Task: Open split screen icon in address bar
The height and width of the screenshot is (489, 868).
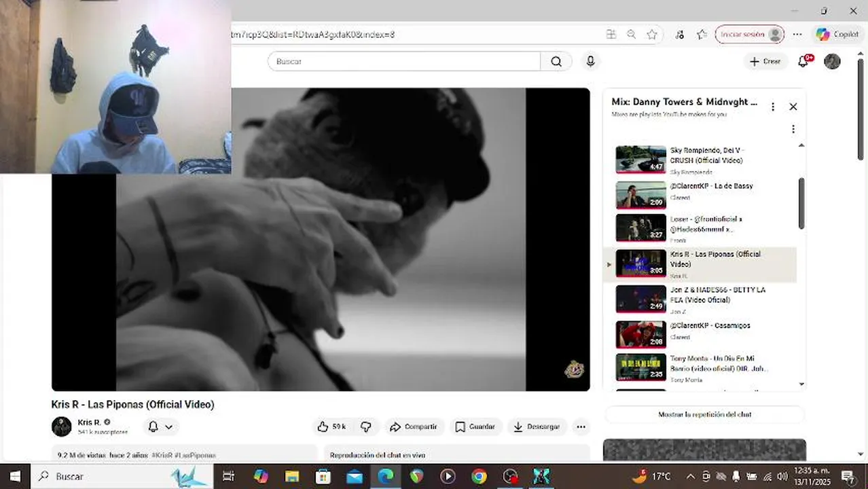Action: click(611, 35)
